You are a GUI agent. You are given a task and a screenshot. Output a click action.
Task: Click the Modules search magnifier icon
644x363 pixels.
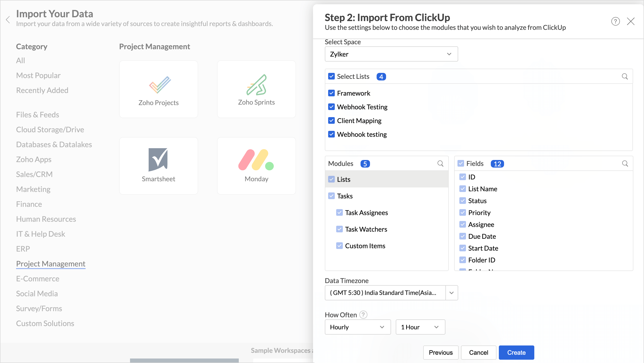pos(440,164)
